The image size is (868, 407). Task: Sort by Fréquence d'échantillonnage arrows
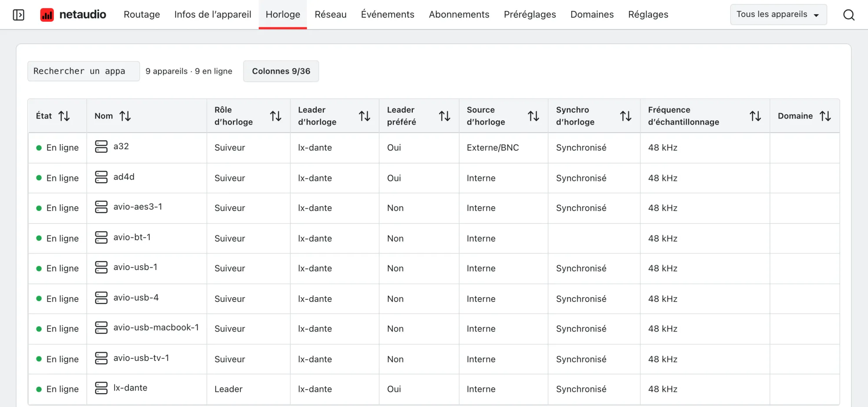[755, 116]
